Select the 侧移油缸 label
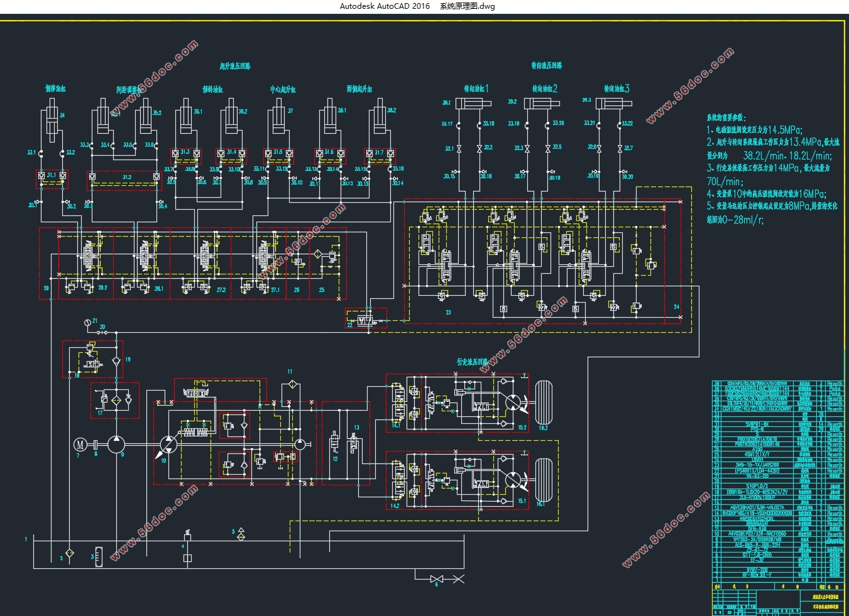 [x=55, y=89]
